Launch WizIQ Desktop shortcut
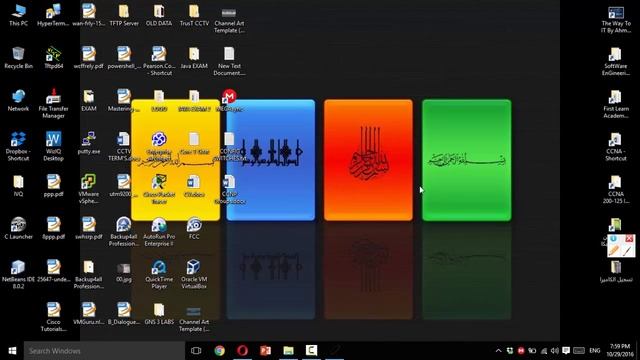Viewport: 640px width, 360px height. click(53, 146)
